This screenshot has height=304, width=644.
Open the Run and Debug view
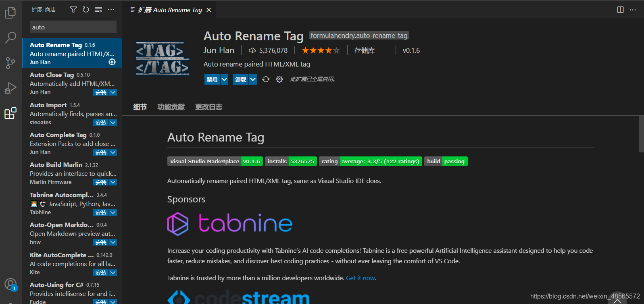10,88
